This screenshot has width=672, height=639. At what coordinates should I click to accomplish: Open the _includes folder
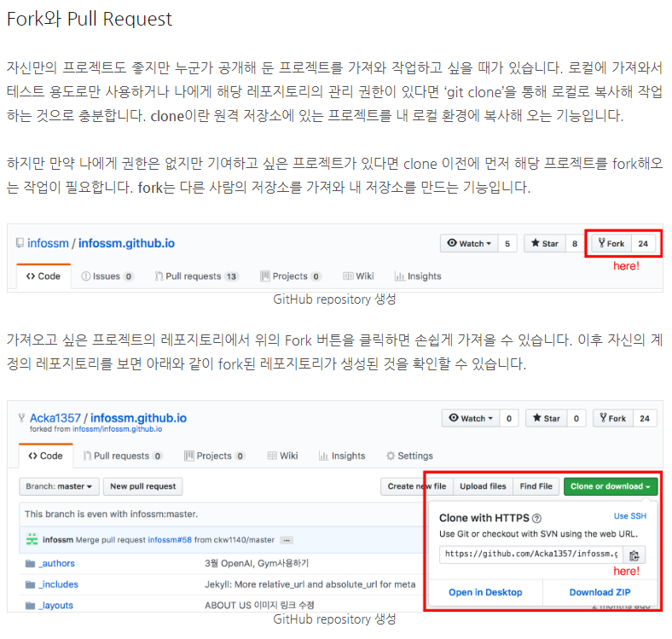(58, 584)
